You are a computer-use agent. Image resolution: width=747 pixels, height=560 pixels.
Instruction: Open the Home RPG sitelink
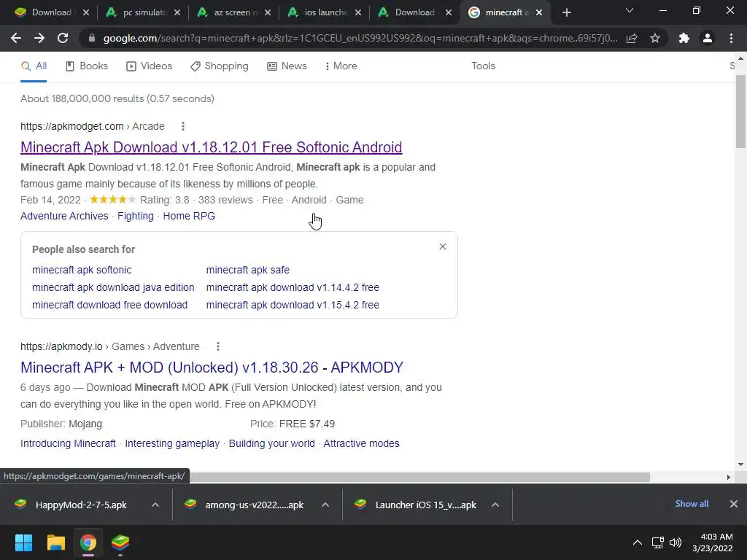tap(189, 216)
